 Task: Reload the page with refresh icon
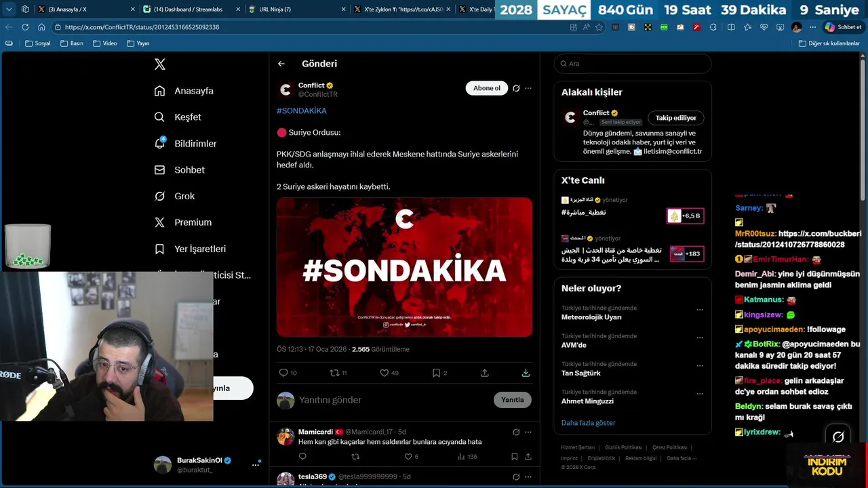[x=25, y=27]
